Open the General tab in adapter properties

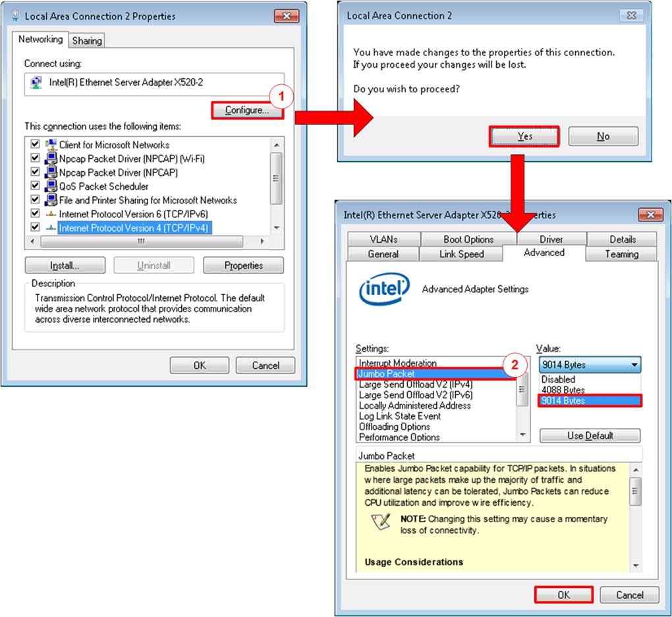(383, 254)
